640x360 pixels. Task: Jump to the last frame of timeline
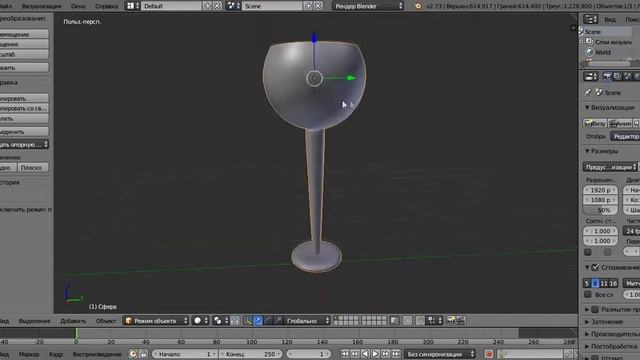pyautogui.click(x=396, y=354)
